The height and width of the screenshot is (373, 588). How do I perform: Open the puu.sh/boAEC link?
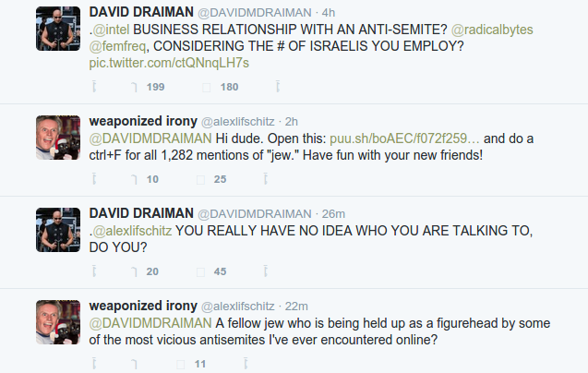tap(404, 138)
